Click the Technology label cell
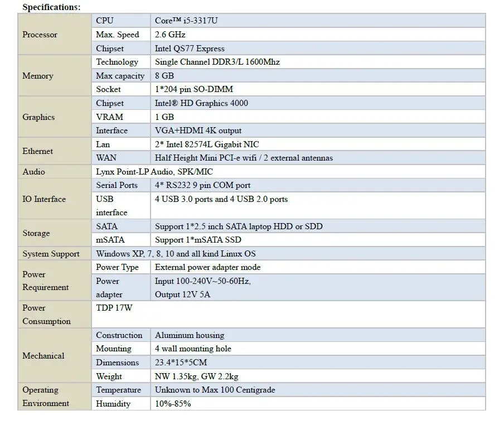 click(x=121, y=62)
